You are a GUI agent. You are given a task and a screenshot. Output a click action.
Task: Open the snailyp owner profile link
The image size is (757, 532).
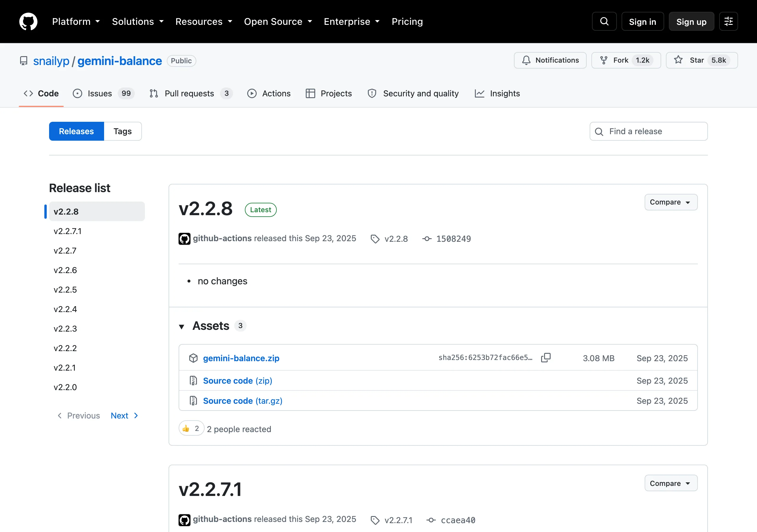pyautogui.click(x=51, y=61)
